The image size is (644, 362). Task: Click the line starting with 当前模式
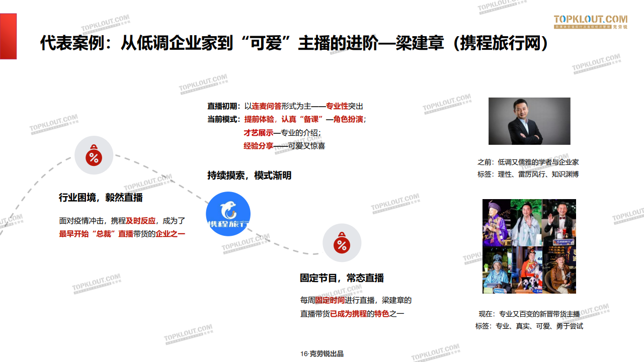coord(287,120)
